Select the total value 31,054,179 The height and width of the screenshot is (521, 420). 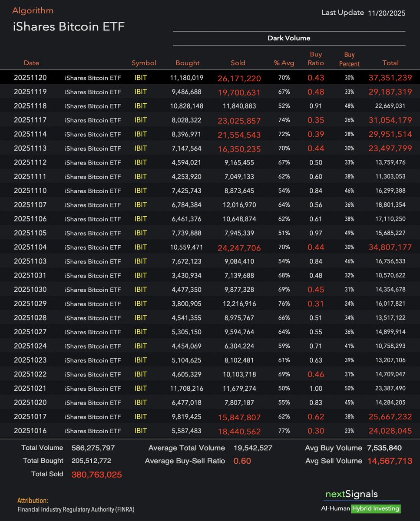pos(390,121)
